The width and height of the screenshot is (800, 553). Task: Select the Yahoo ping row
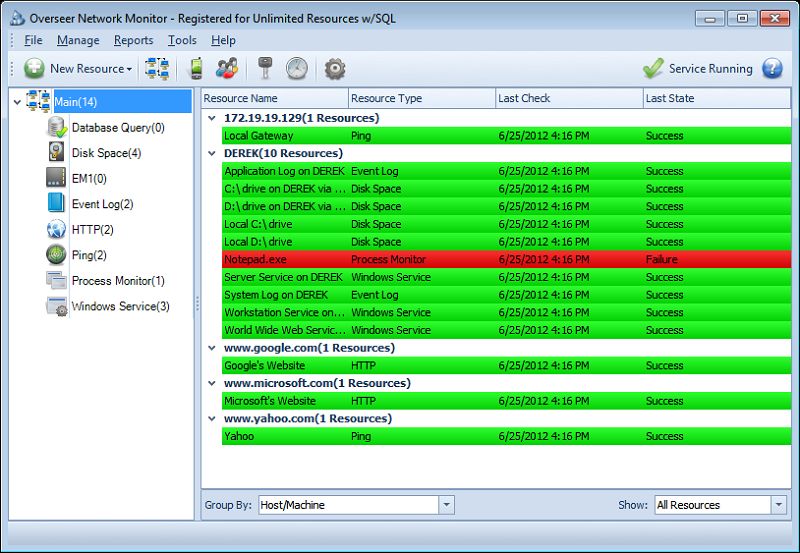(506, 436)
